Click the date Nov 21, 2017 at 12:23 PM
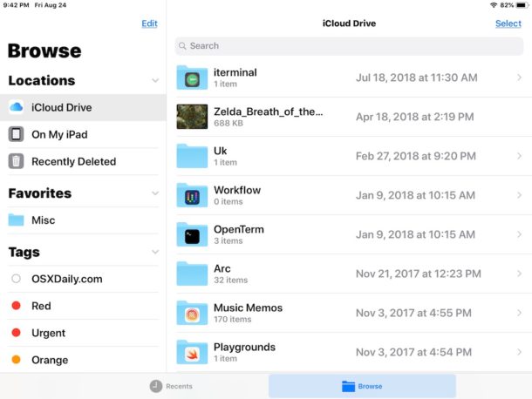Viewport: 532px width, 399px height. [x=419, y=274]
